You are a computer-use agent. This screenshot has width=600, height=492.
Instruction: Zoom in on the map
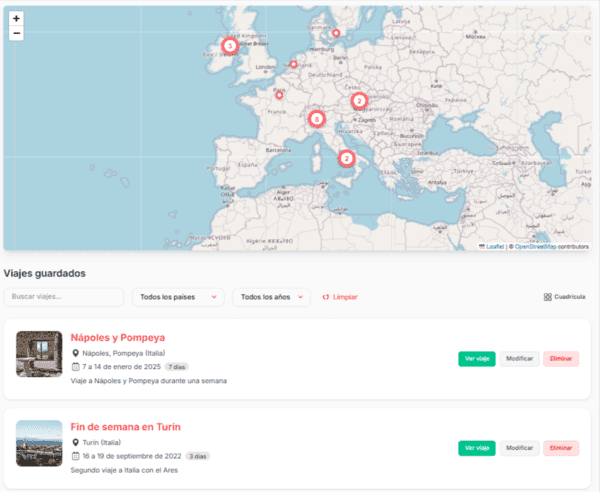[16, 18]
